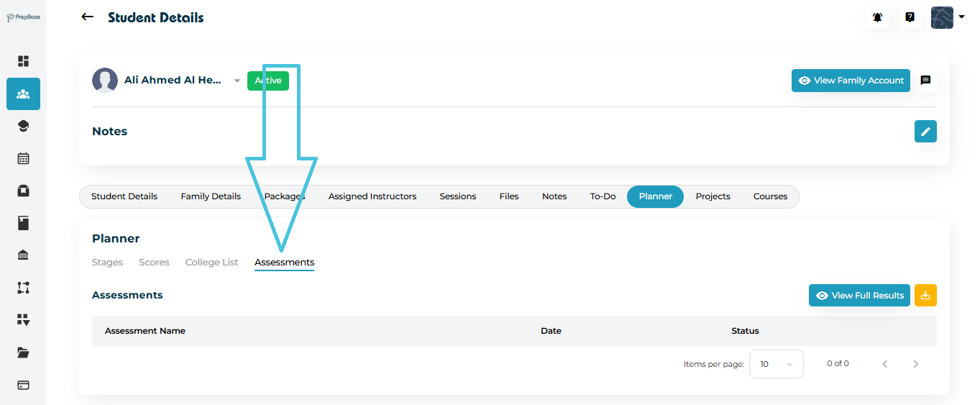Click the pencil edit notes button
The width and height of the screenshot is (980, 405).
(x=925, y=131)
